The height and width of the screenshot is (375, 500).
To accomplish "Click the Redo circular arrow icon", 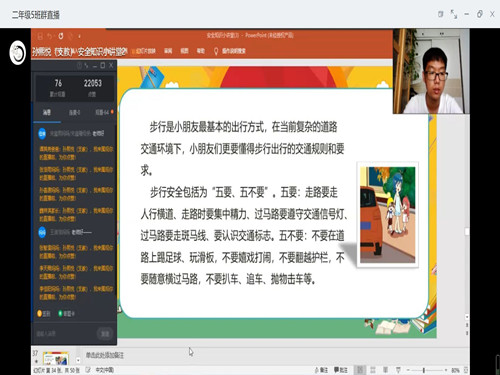I will click(x=61, y=36).
